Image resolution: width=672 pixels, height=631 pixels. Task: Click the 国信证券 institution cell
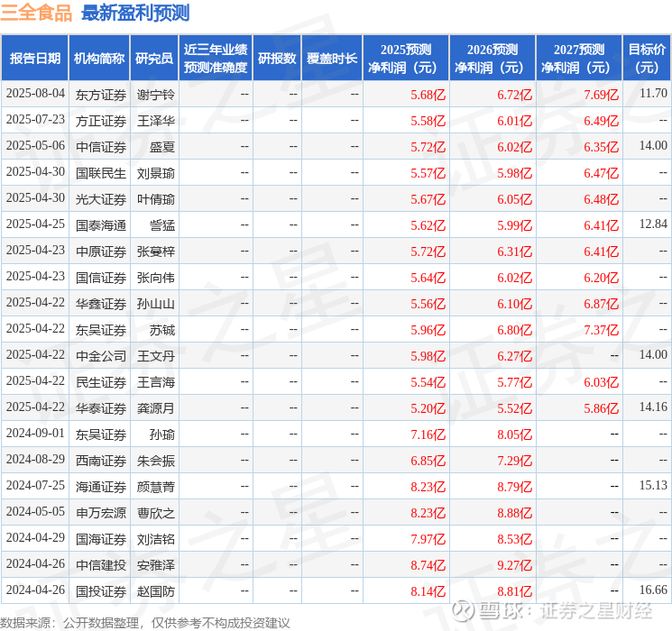tap(101, 278)
